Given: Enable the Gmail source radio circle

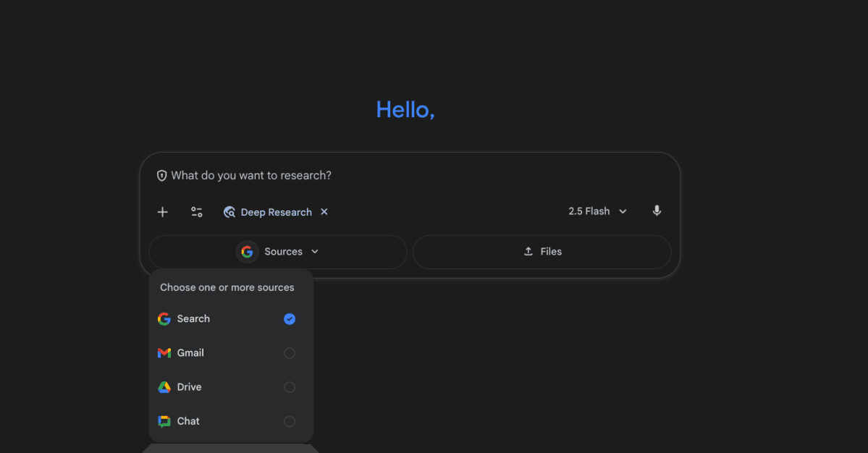Looking at the screenshot, I should coord(290,353).
